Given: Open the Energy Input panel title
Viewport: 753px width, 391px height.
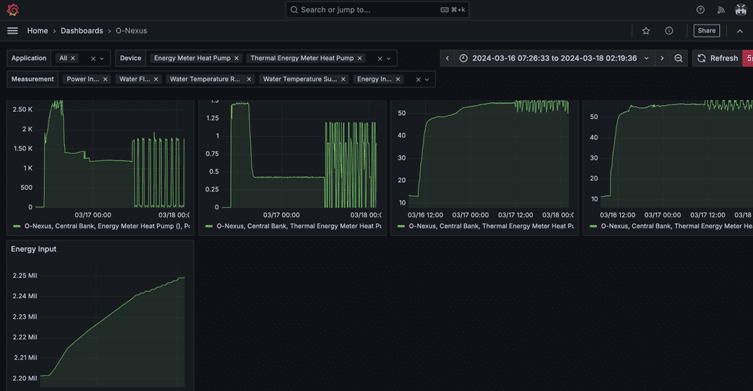Looking at the screenshot, I should pos(34,249).
